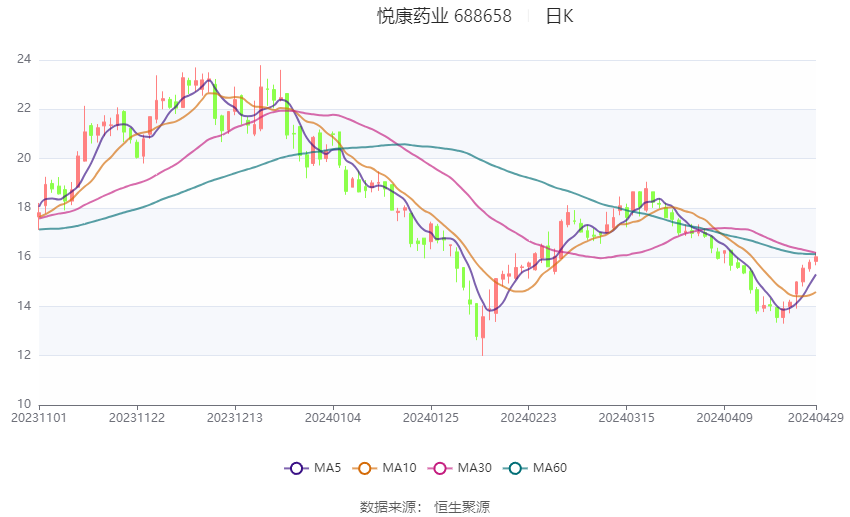Screen dimensions: 850x517
Task: Click the pink MA30 legend circle marker
Action: (437, 467)
